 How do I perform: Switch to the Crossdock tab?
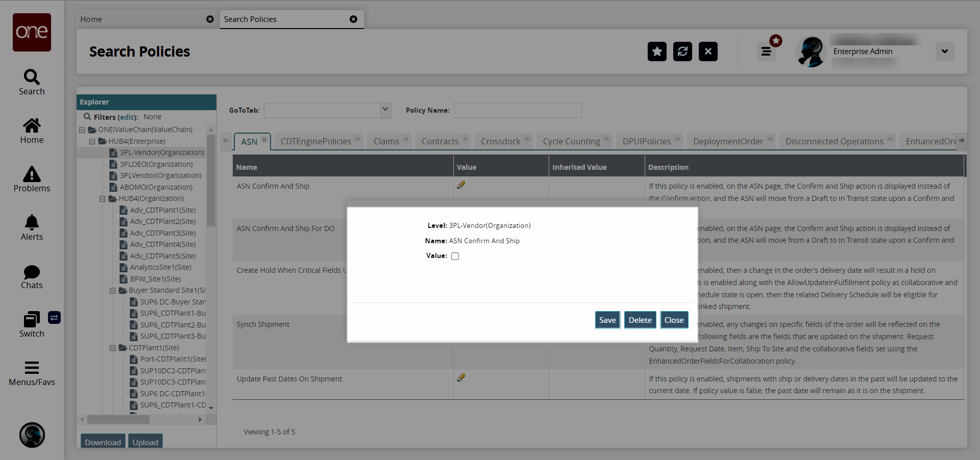click(500, 142)
